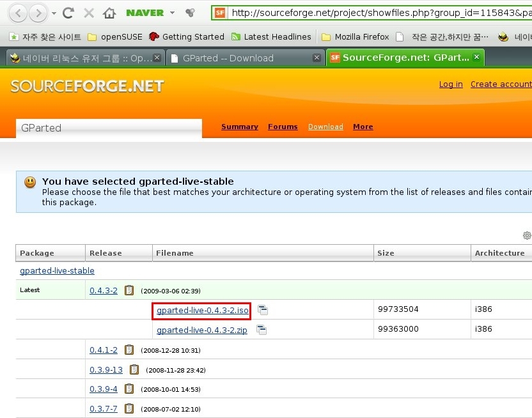Click the gear settings icon above the table
Screen dimensions: 532x418
pos(527,235)
